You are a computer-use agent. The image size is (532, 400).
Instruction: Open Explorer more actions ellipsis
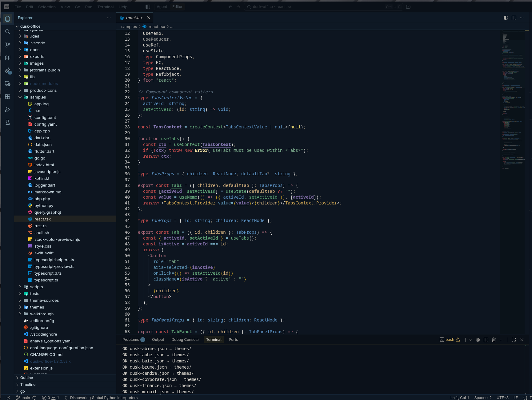point(109,18)
